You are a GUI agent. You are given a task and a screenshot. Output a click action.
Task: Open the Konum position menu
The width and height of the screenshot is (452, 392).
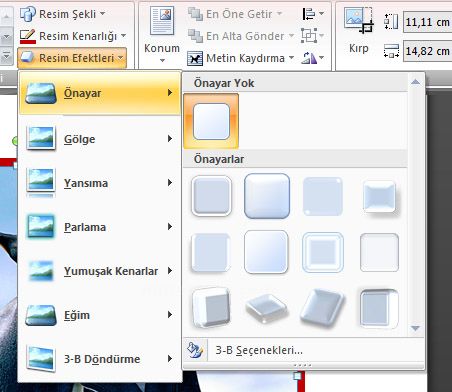[162, 34]
